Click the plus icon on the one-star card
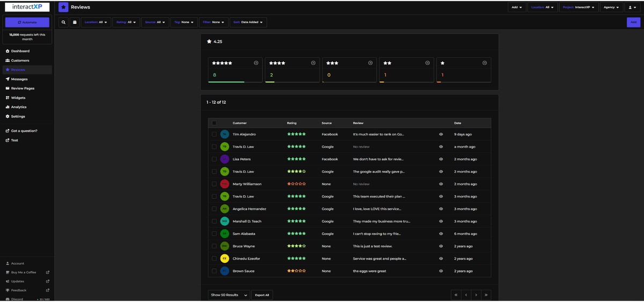644x302 pixels. pos(485,63)
